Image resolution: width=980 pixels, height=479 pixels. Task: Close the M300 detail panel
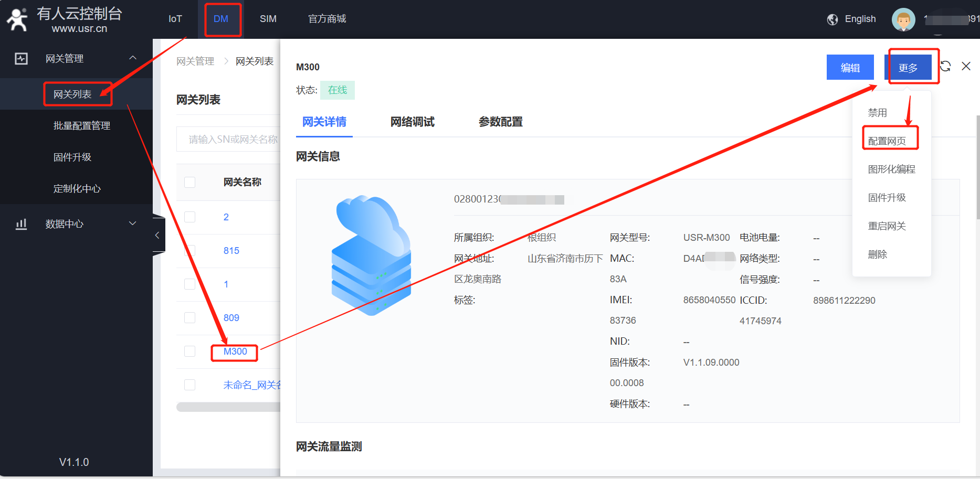click(x=966, y=66)
